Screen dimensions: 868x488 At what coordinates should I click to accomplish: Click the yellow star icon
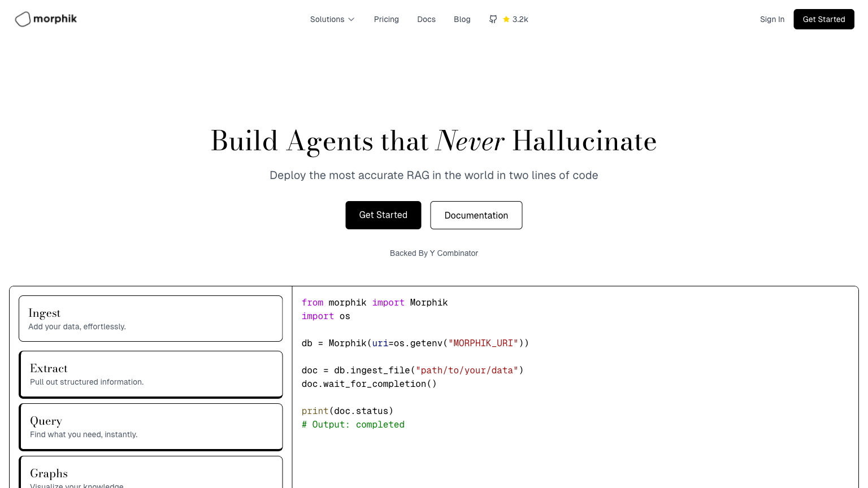click(x=506, y=19)
